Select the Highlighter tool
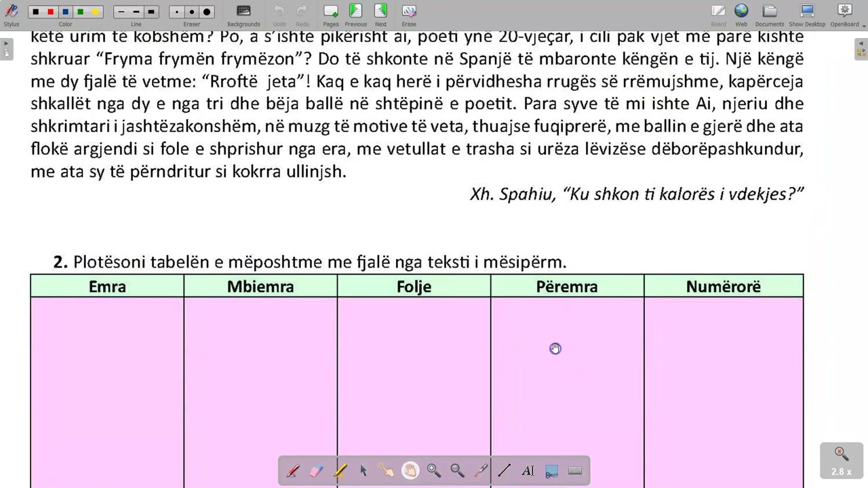This screenshot has height=488, width=868. [340, 471]
